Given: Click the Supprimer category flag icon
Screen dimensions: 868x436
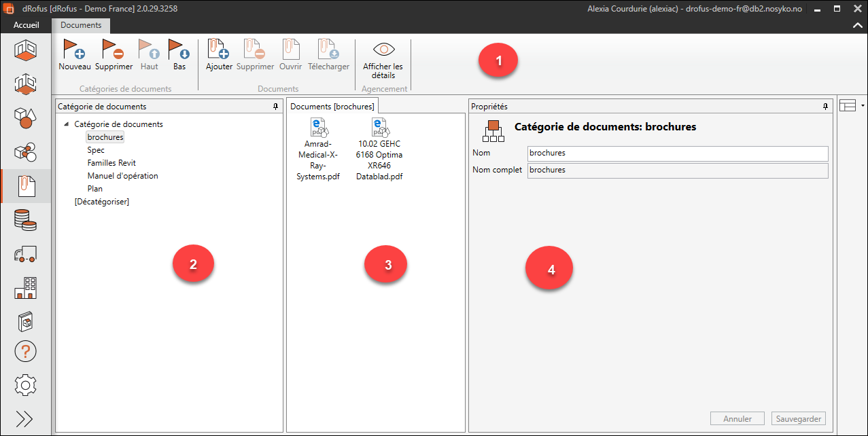Looking at the screenshot, I should 114,50.
